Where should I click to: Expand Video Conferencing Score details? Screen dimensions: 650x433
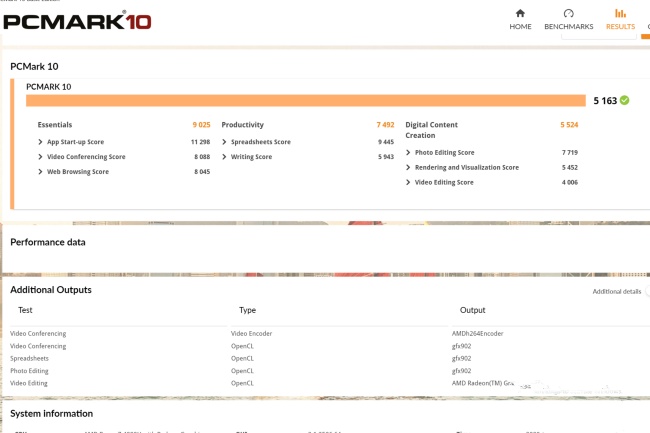(40, 157)
